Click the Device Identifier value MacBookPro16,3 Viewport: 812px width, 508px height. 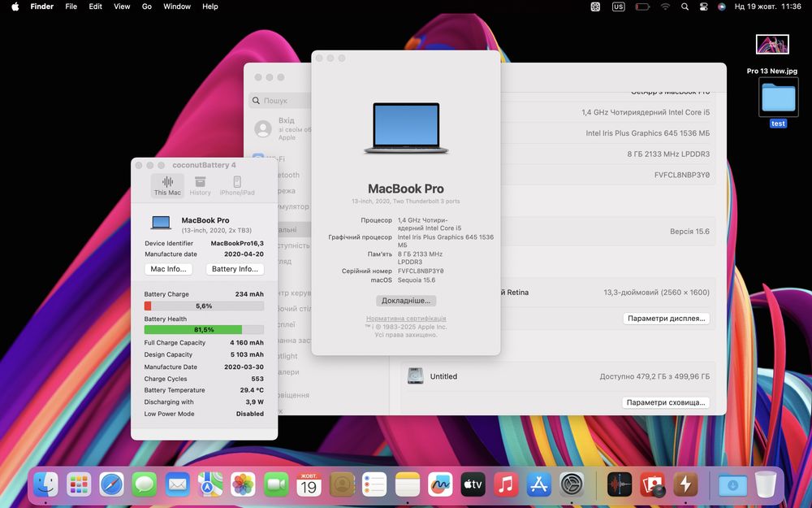(237, 243)
